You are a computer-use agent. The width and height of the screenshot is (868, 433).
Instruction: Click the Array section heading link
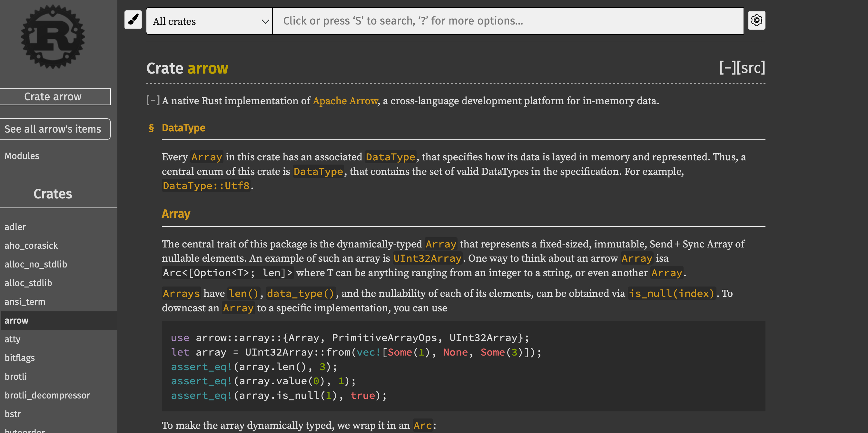(x=176, y=214)
